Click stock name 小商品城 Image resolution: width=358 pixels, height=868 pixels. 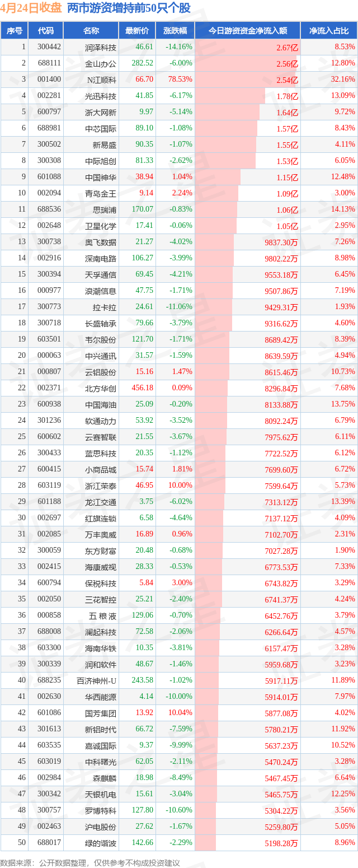tap(101, 469)
